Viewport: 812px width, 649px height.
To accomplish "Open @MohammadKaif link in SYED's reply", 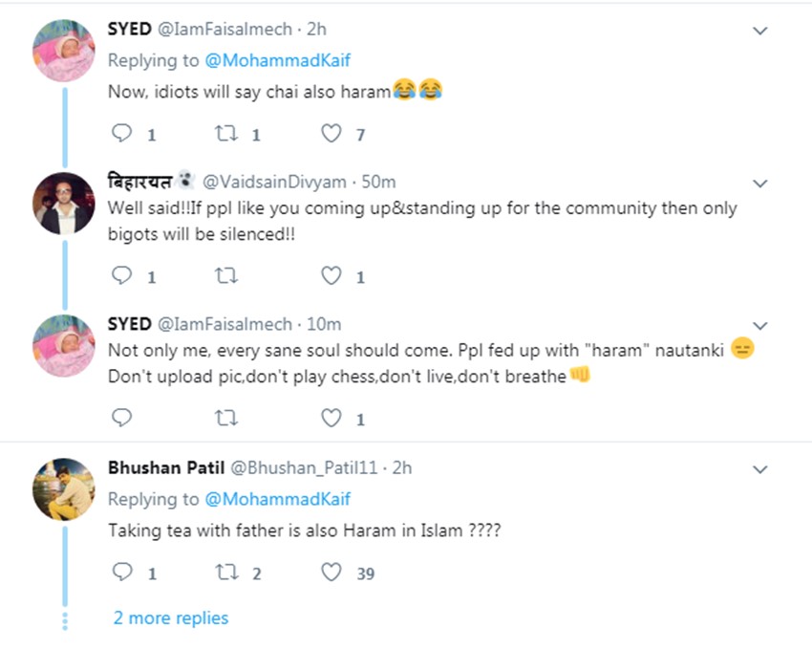I will point(278,60).
